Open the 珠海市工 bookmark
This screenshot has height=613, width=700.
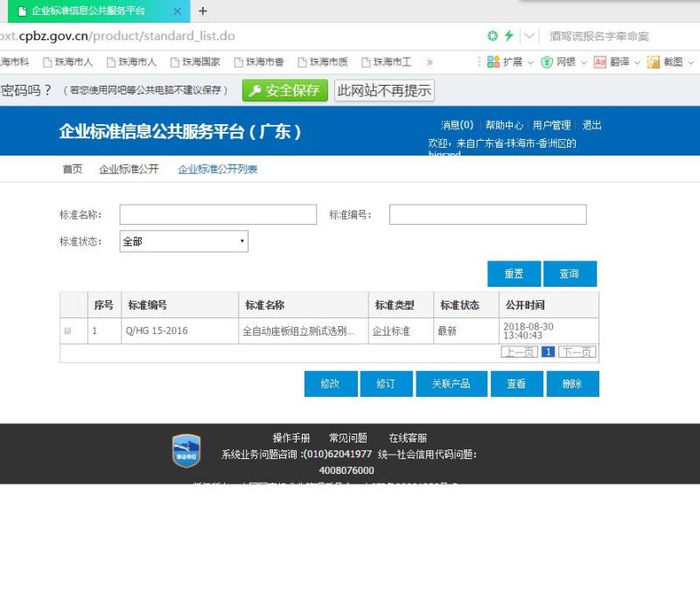[387, 62]
